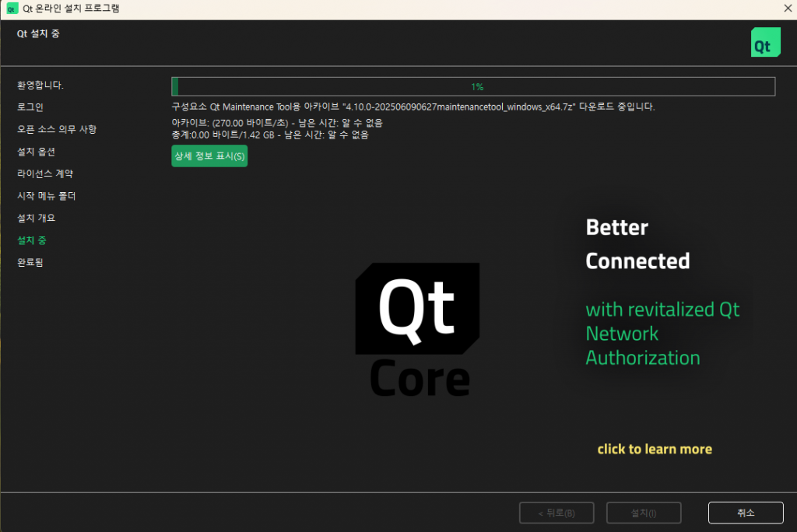The width and height of the screenshot is (797, 532).
Task: Expand details with 상세 정보 표시(S)
Action: (209, 156)
